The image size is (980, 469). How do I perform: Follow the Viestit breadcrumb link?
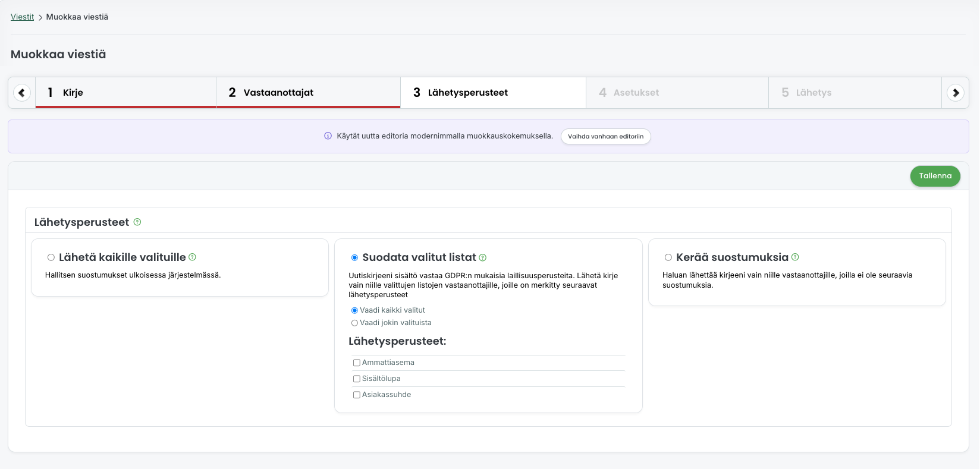[22, 17]
